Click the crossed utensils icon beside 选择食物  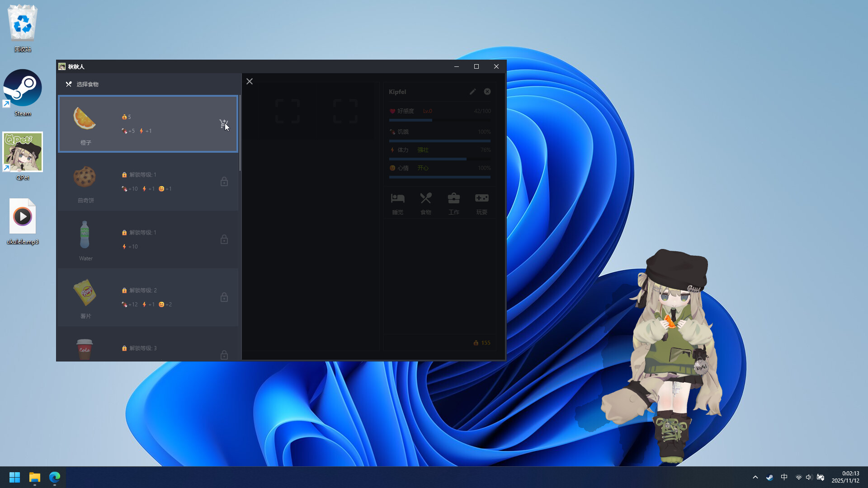pos(69,84)
